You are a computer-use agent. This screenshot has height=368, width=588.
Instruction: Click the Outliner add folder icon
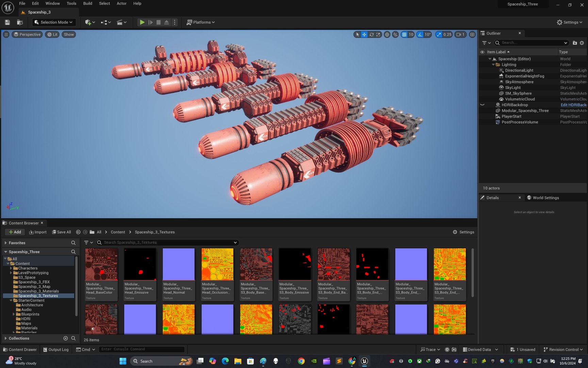(575, 43)
